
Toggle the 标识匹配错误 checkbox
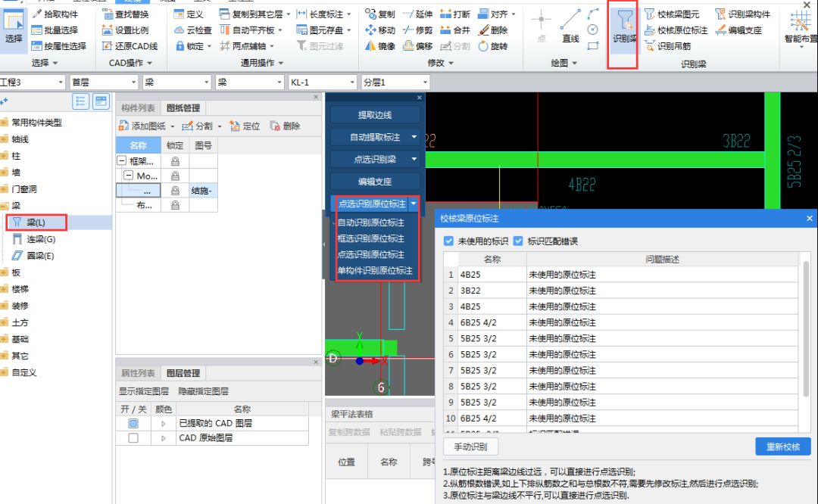(518, 241)
